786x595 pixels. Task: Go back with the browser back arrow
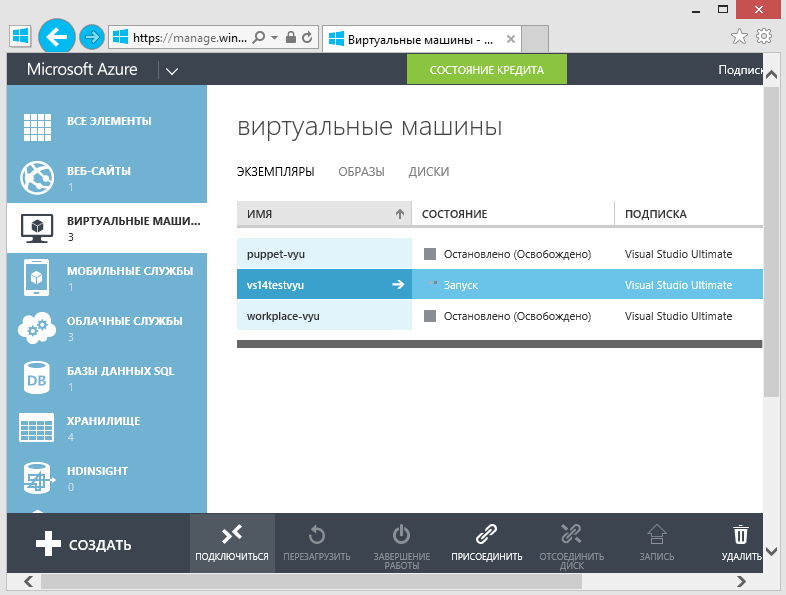[x=57, y=36]
